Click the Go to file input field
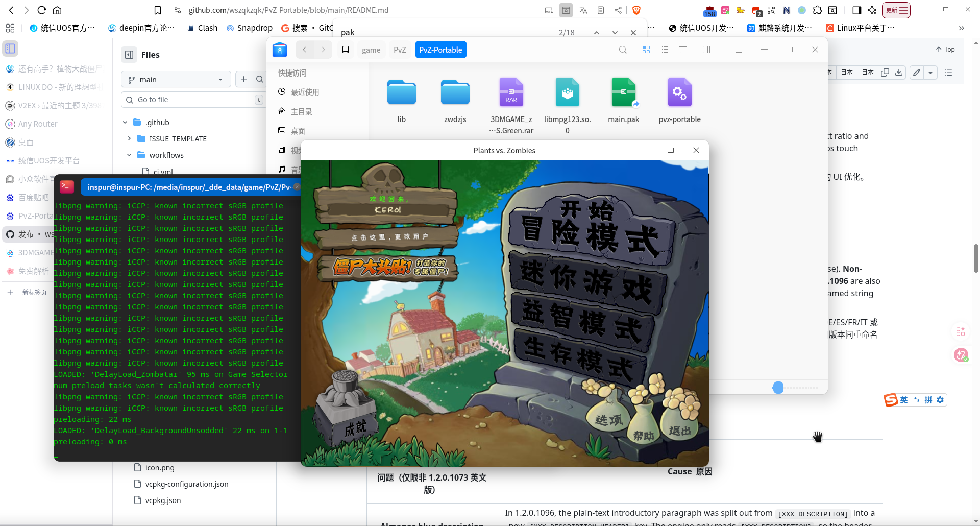Viewport: 980px width, 526px height. click(193, 99)
